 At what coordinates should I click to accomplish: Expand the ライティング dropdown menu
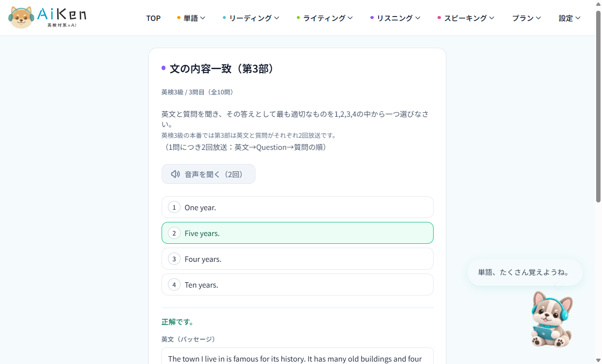point(325,18)
